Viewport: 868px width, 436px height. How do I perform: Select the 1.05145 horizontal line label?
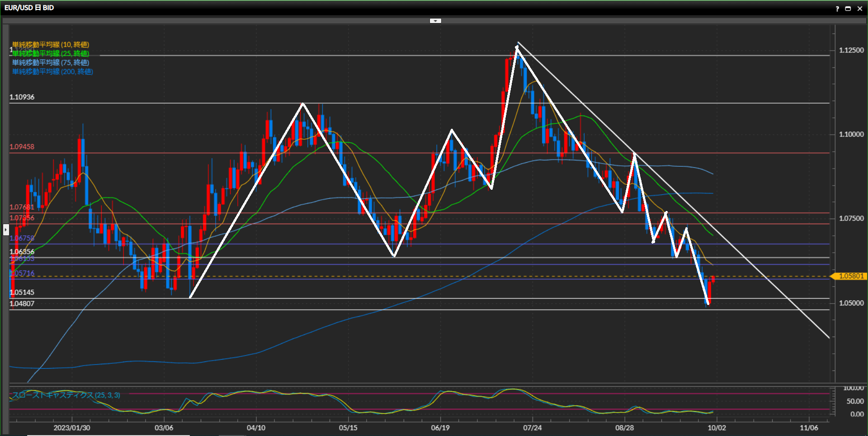pyautogui.click(x=22, y=292)
